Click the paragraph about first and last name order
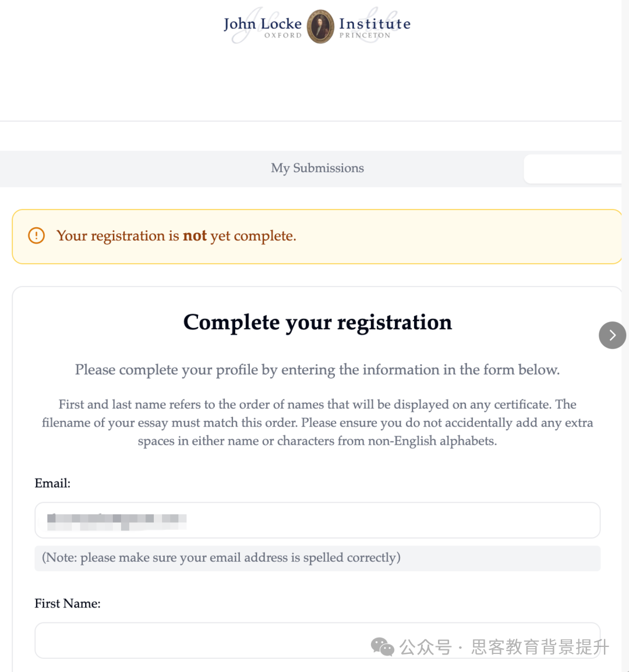629x672 pixels. pyautogui.click(x=317, y=423)
